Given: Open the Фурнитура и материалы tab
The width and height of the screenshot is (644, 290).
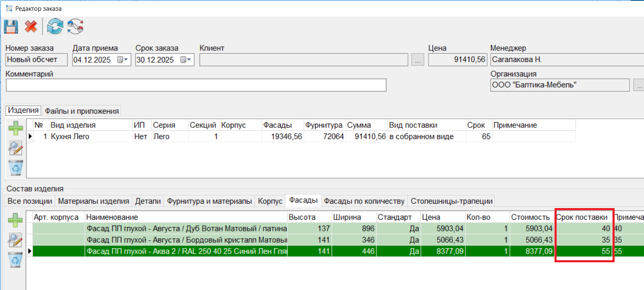Looking at the screenshot, I should (209, 201).
